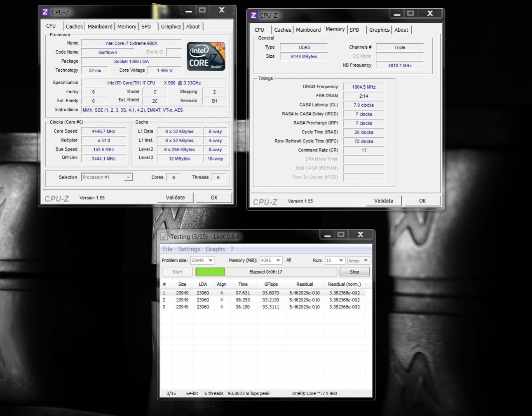532x416 pixels.
Task: Click the DRAM Frequency 1004.5 MHz field
Action: pyautogui.click(x=363, y=87)
